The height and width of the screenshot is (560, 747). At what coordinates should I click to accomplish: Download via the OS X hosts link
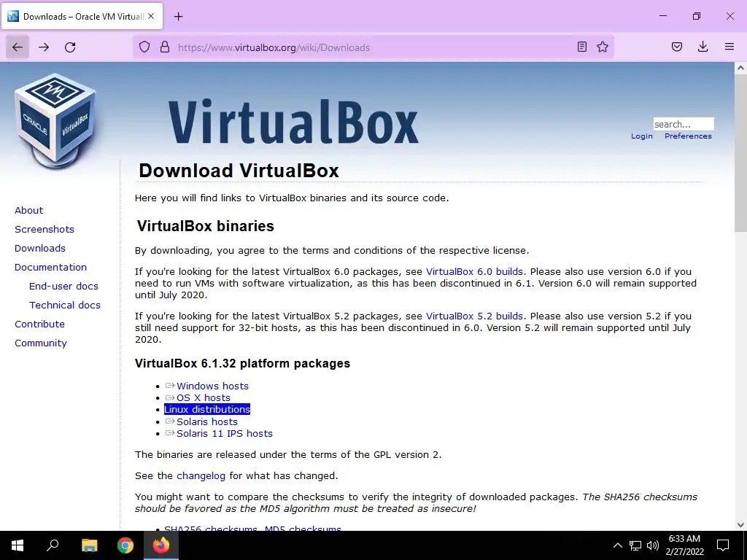(204, 398)
